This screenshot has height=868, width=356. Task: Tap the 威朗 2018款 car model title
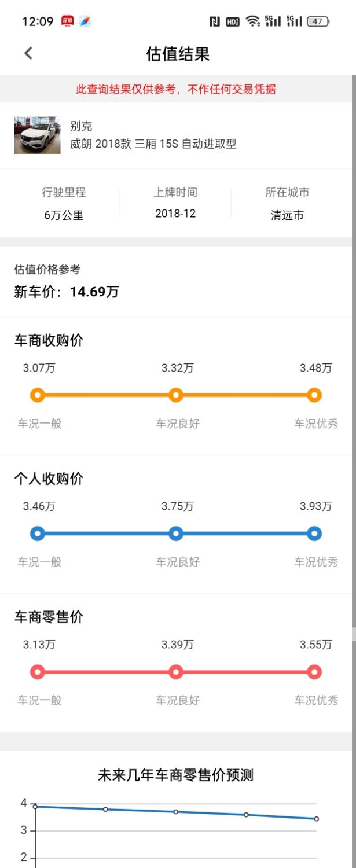[x=153, y=144]
